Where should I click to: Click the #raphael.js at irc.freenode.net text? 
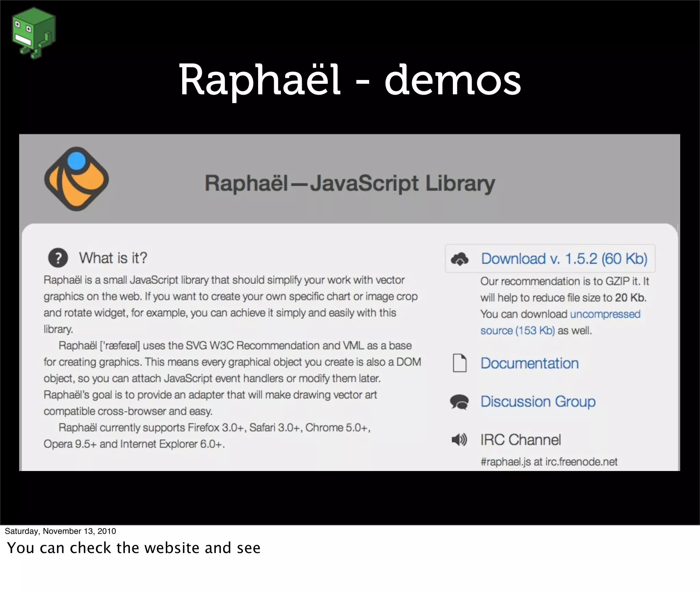click(549, 462)
